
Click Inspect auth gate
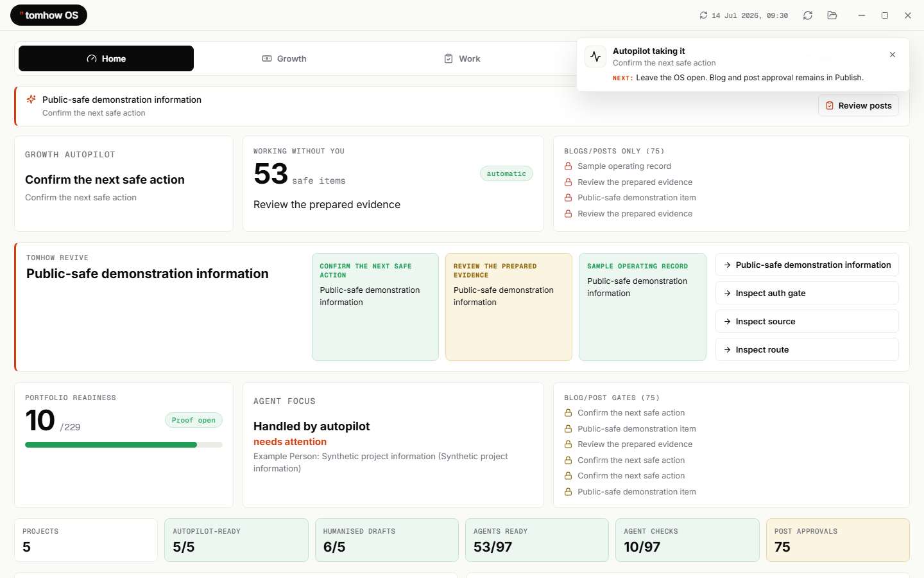(807, 293)
